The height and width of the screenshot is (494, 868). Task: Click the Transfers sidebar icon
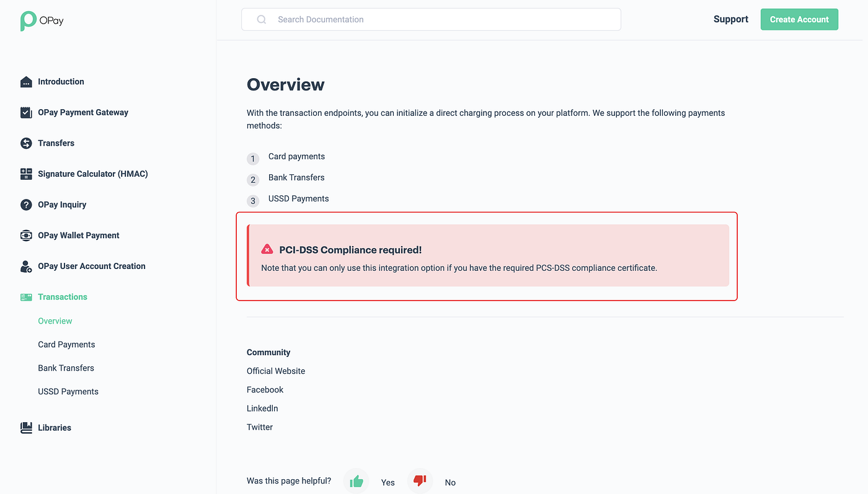click(x=26, y=143)
